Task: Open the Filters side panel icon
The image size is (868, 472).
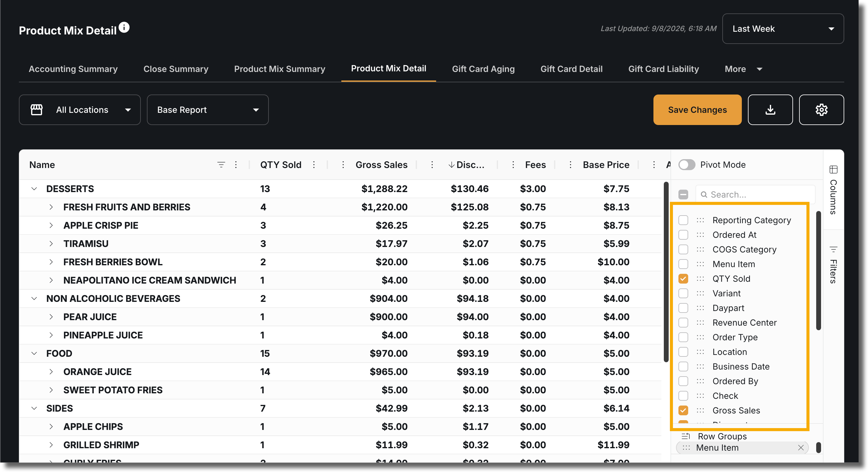Action: coord(833,249)
